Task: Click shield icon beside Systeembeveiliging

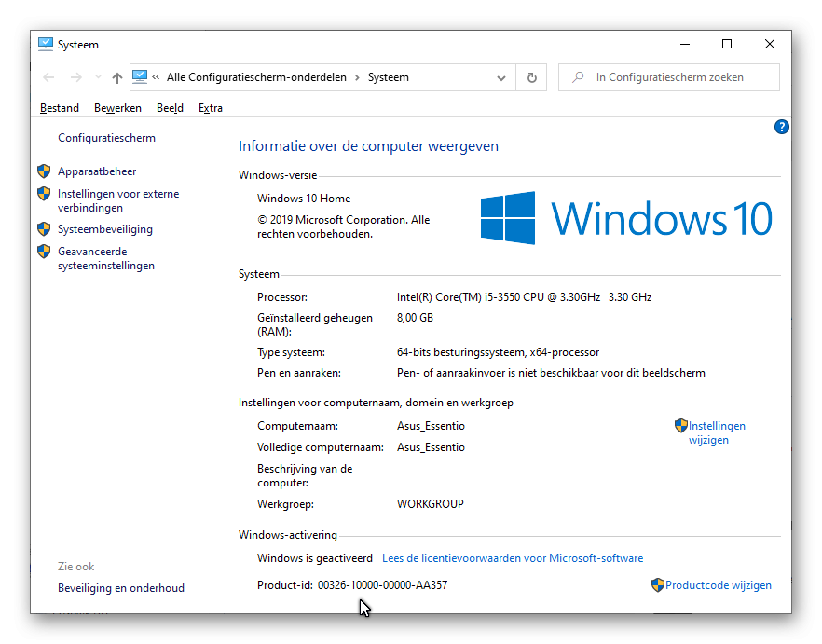Action: pos(44,228)
